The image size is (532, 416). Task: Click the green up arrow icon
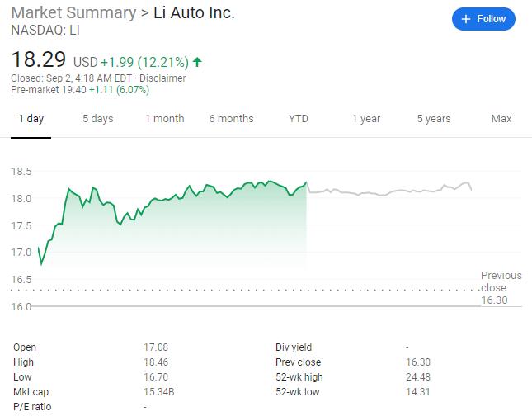tap(197, 62)
